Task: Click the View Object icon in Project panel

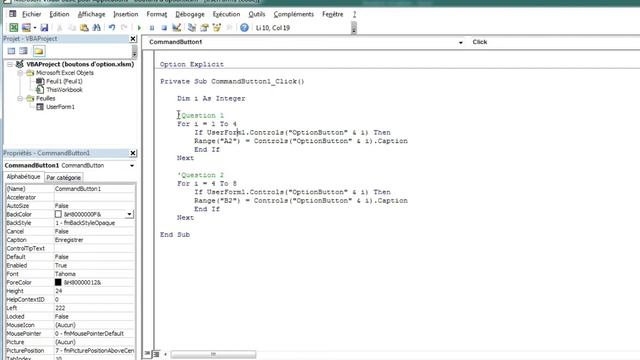Action: point(24,51)
